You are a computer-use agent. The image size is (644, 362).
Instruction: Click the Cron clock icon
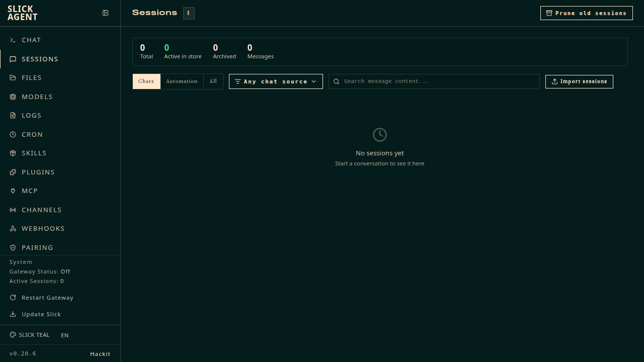click(x=13, y=135)
